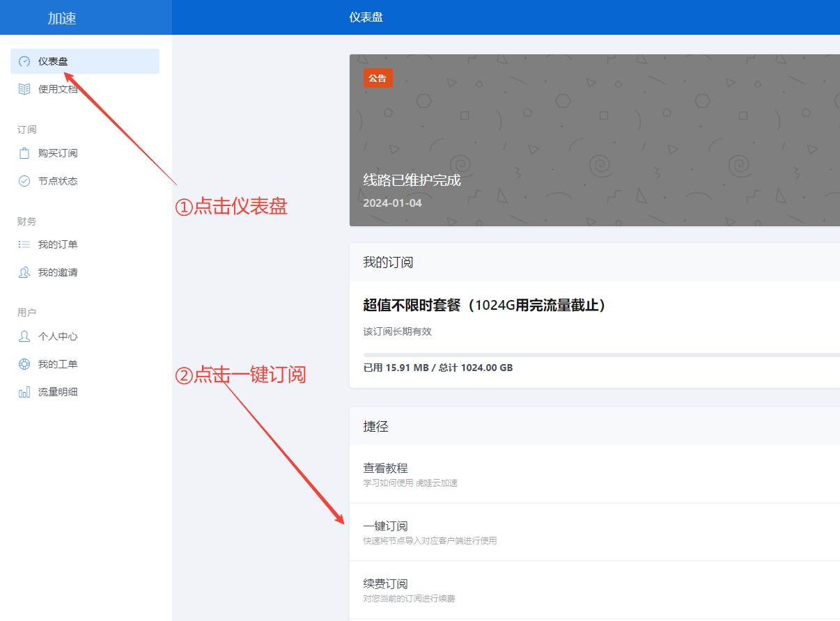
Task: Click the 我的邀请 person icon
Action: (x=24, y=272)
